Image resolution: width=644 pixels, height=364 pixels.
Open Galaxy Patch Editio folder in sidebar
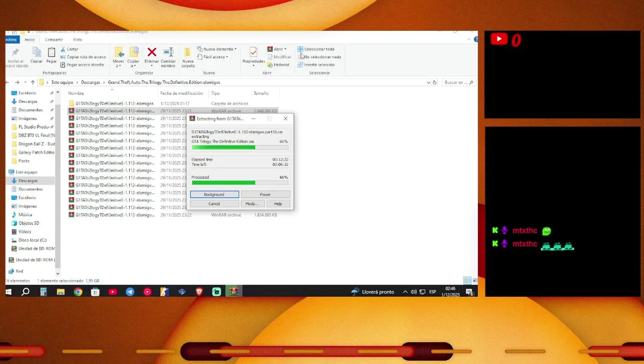(33, 152)
